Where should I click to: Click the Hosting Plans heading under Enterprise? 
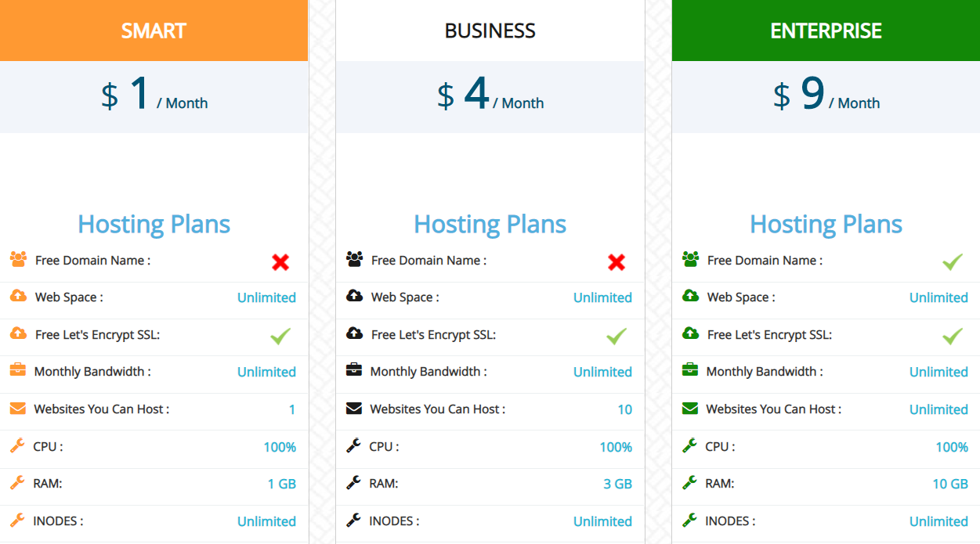click(826, 225)
